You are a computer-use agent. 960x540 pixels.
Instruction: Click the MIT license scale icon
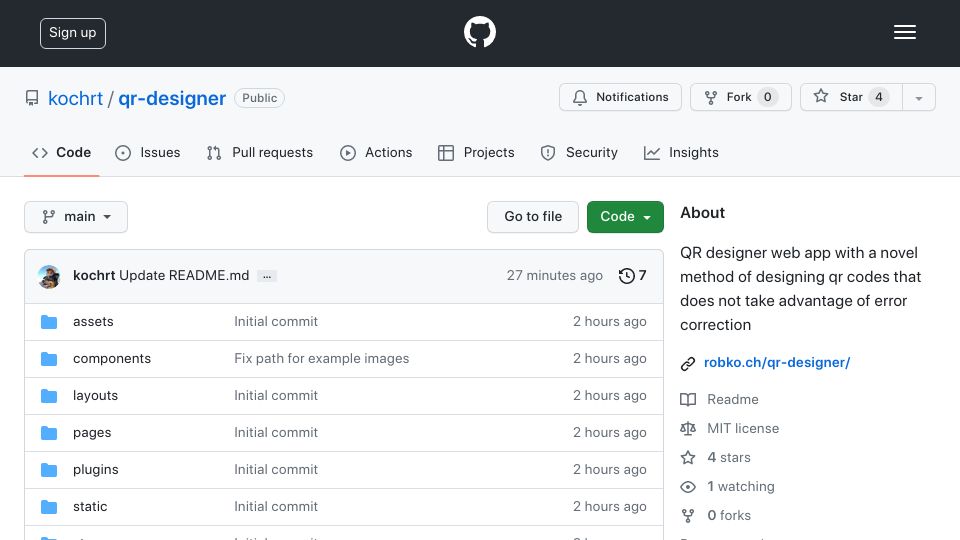coord(688,429)
